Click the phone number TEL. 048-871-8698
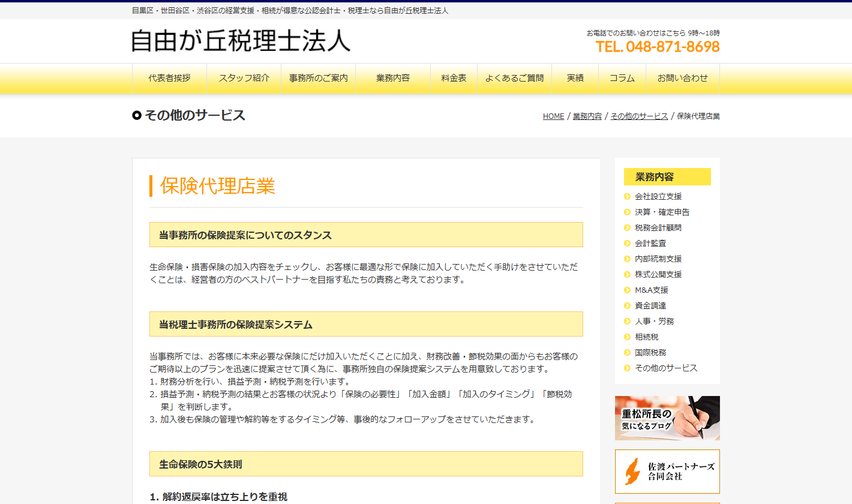The width and height of the screenshot is (852, 504). [658, 46]
